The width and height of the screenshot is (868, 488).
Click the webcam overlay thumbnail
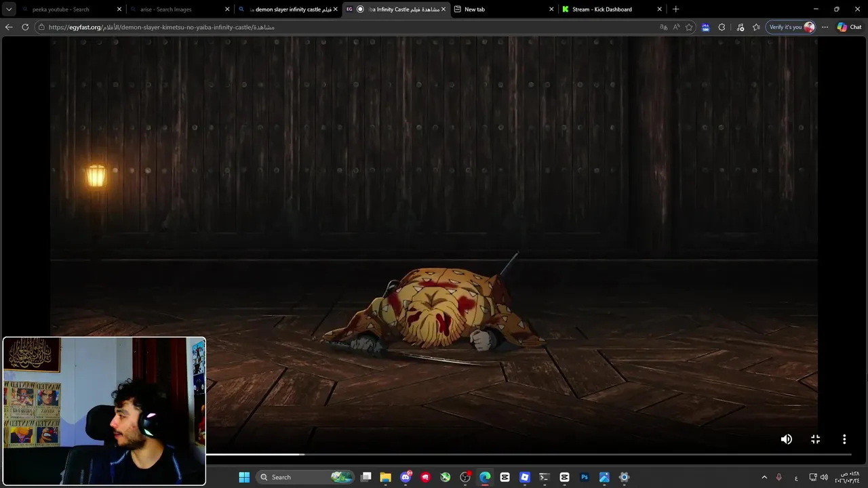click(104, 411)
